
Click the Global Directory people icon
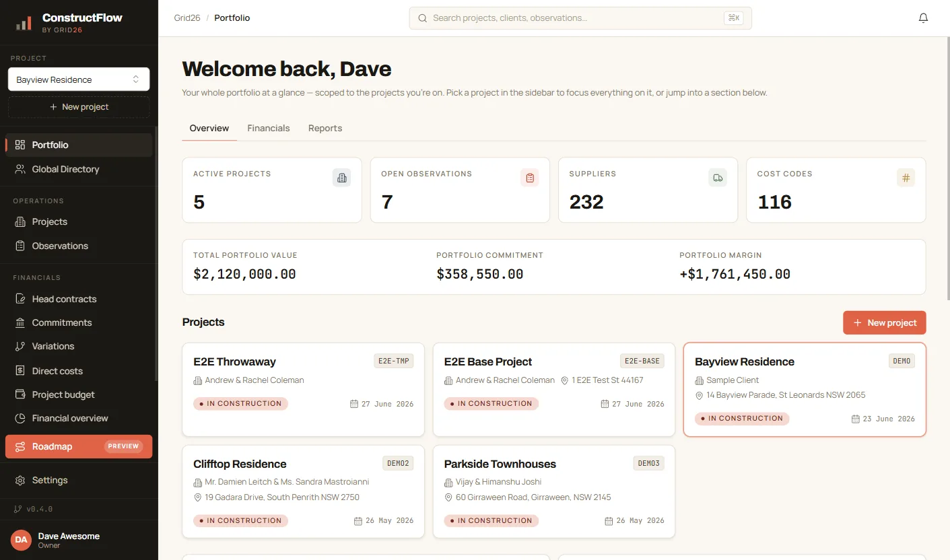[20, 169]
